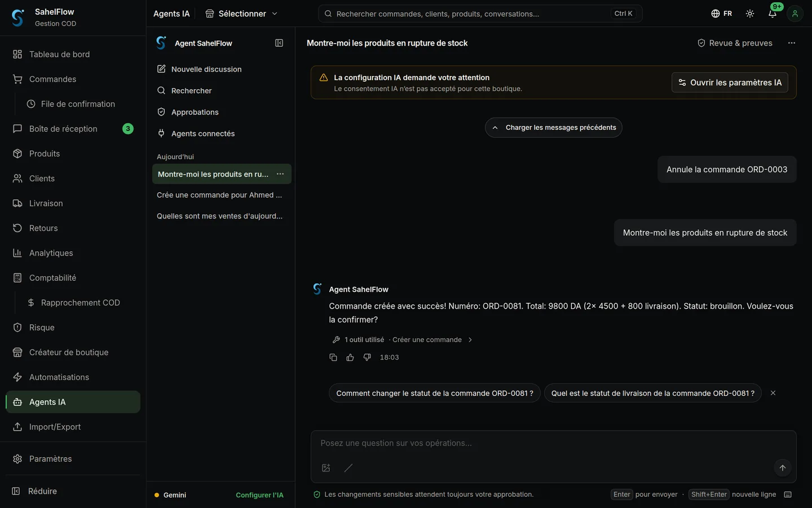This screenshot has height=508, width=812.
Task: Click Ouvrir les paramètres IA button
Action: 730,82
